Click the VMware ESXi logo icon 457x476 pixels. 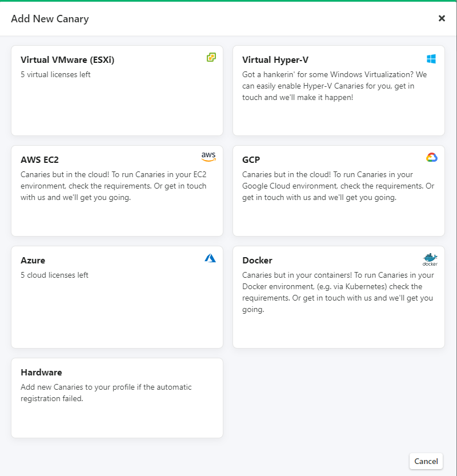(211, 57)
